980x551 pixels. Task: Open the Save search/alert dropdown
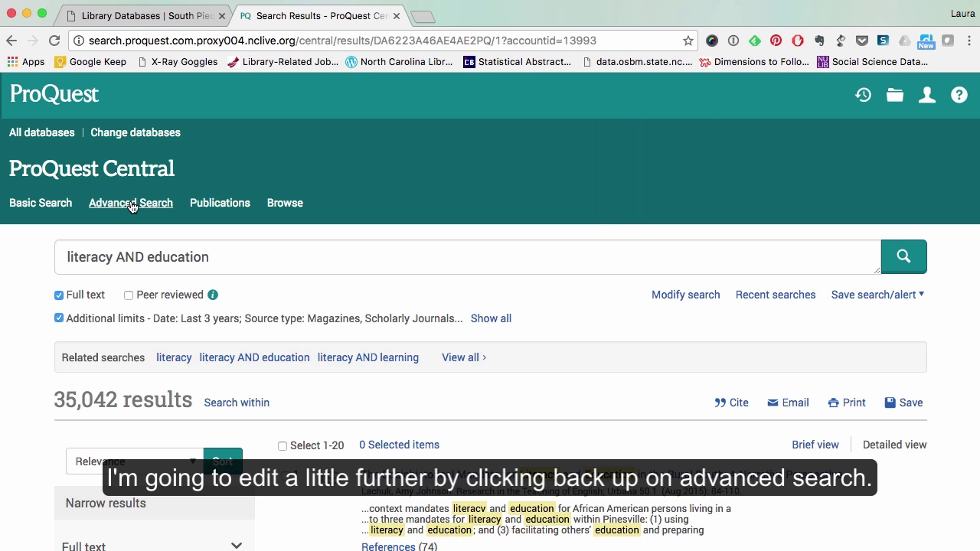tap(877, 295)
